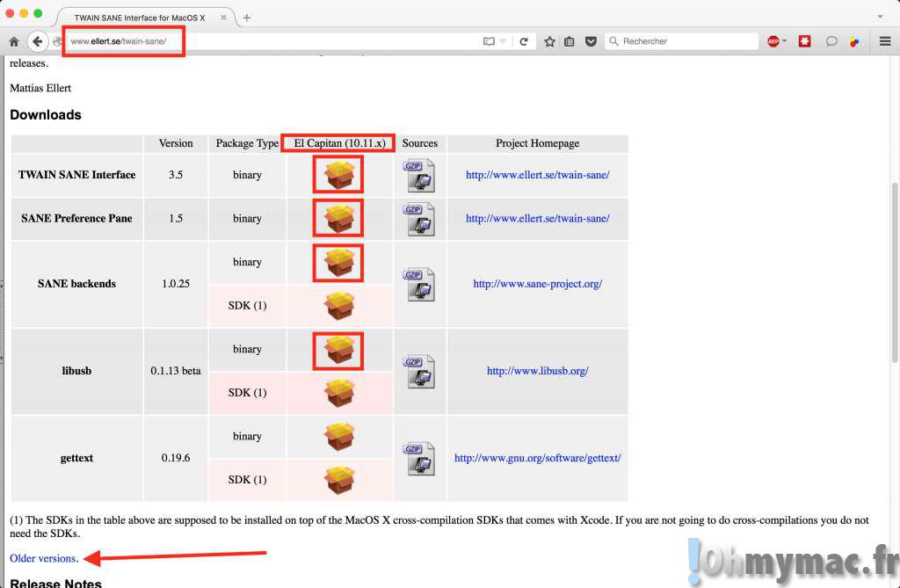Click the colorful dots extension icon
The width and height of the screenshot is (900, 588).
pos(854,42)
